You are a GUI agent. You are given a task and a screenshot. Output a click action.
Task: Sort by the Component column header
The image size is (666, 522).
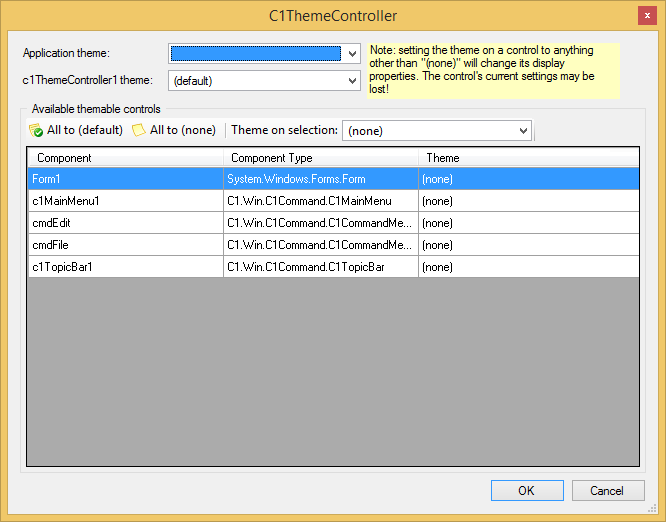125,158
